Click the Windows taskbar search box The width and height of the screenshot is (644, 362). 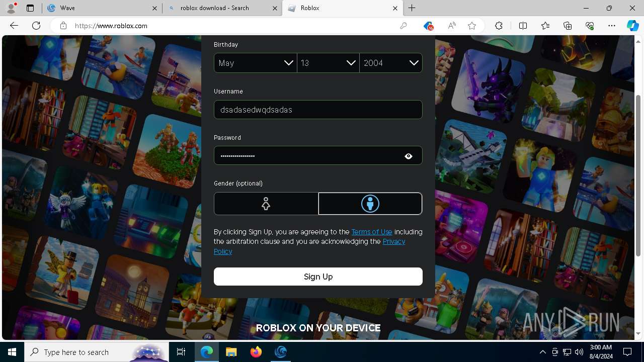tap(97, 352)
